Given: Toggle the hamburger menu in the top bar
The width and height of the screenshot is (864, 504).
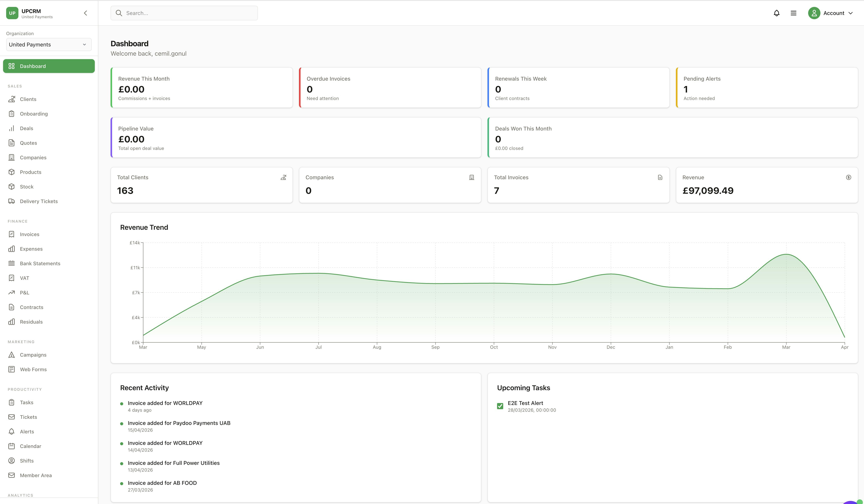Looking at the screenshot, I should point(793,13).
